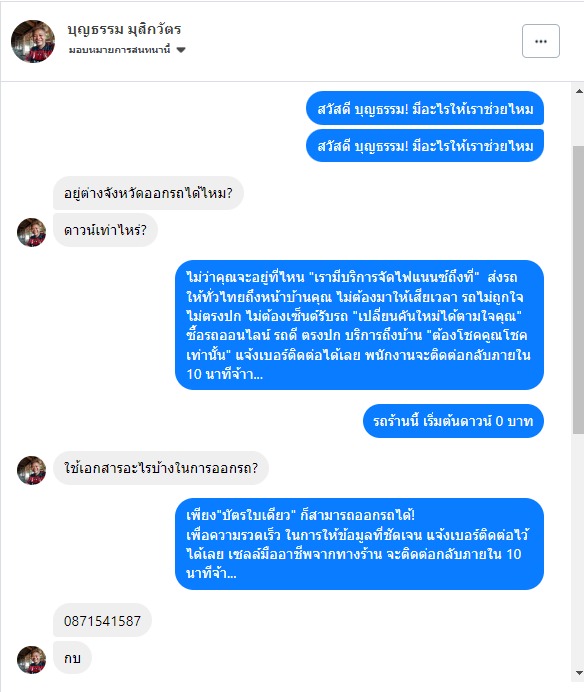The height and width of the screenshot is (692, 584).
Task: Click the ดาวน์เท่าไหร่ message bubble
Action: pos(105,230)
